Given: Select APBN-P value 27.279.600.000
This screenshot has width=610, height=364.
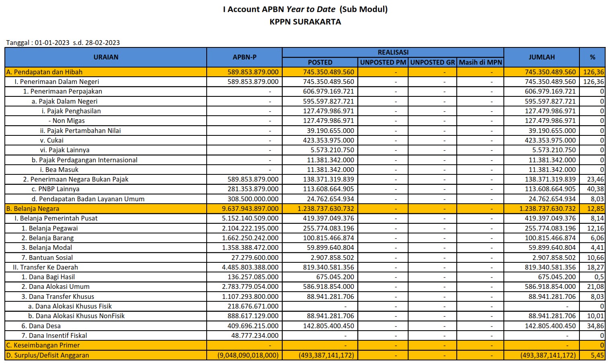Looking at the screenshot, I should tap(255, 258).
